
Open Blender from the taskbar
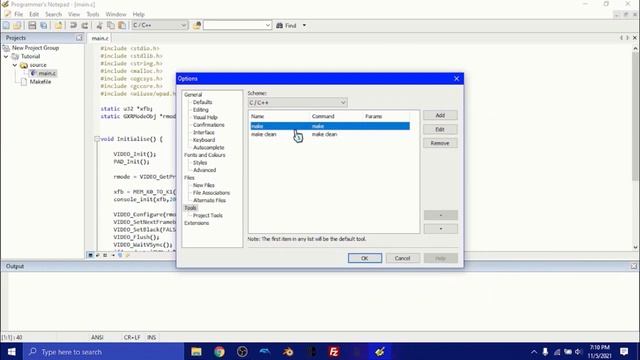point(288,352)
